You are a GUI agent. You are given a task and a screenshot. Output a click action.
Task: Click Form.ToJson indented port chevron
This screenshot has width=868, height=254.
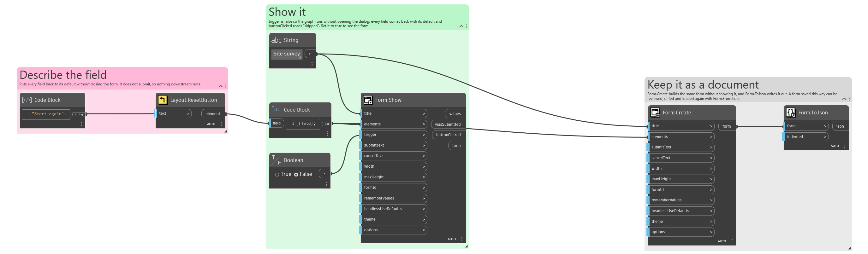tap(825, 137)
